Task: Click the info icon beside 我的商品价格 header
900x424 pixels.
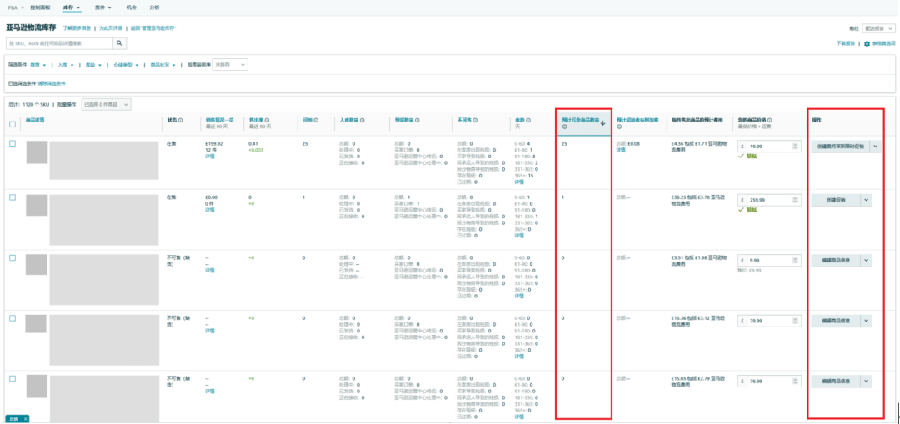Action: coord(770,120)
